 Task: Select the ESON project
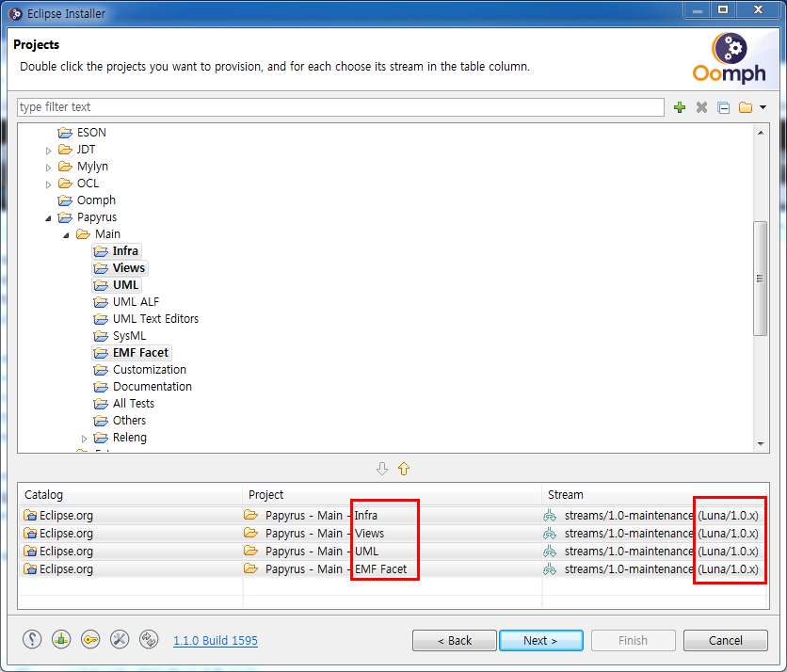coord(91,133)
